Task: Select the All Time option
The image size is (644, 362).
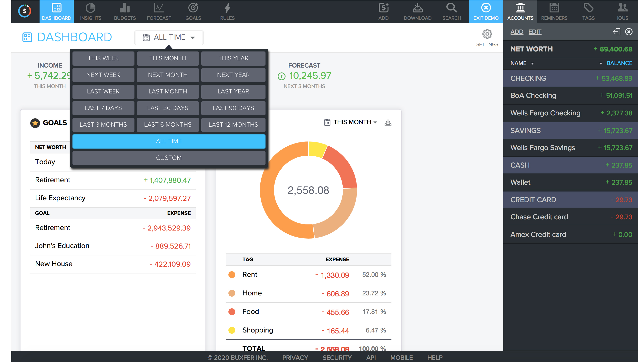Action: coord(169,141)
